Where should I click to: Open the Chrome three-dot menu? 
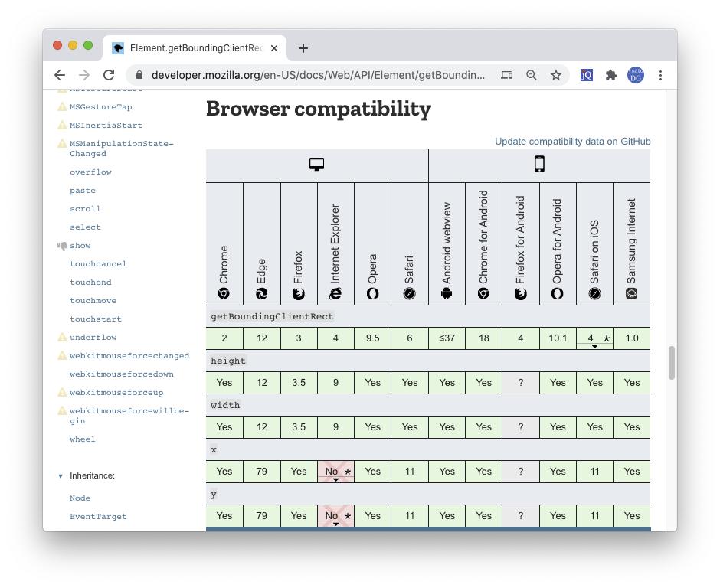660,75
